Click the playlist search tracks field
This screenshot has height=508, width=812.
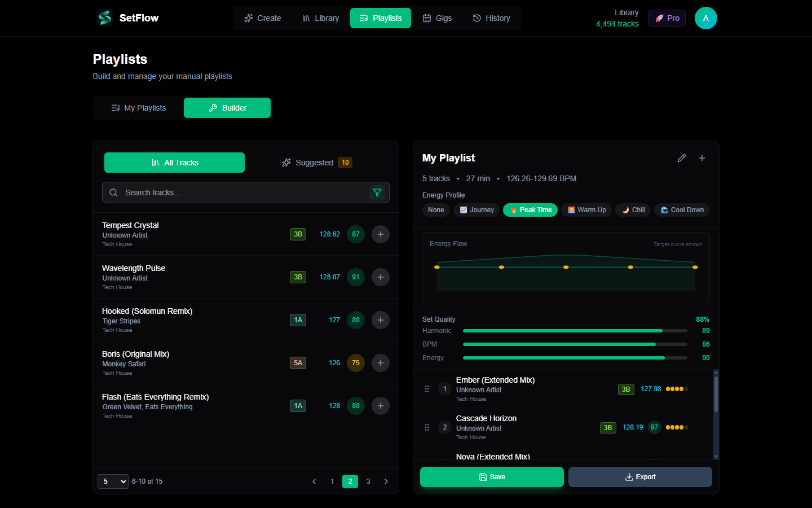(237, 192)
